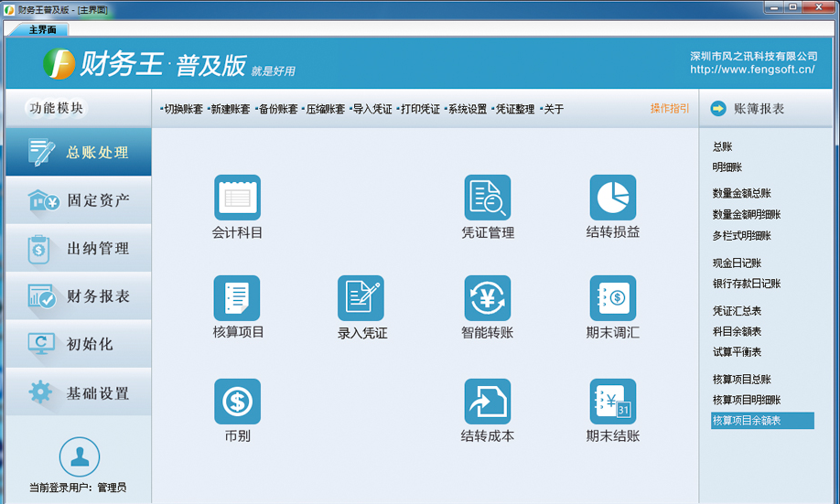Choose 打印凭证 in the toolbar

click(x=419, y=109)
